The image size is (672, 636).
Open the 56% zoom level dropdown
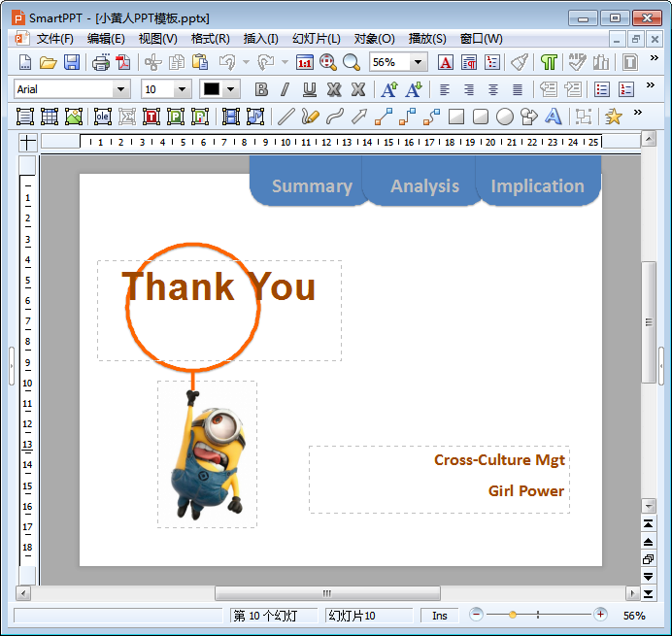pos(419,62)
